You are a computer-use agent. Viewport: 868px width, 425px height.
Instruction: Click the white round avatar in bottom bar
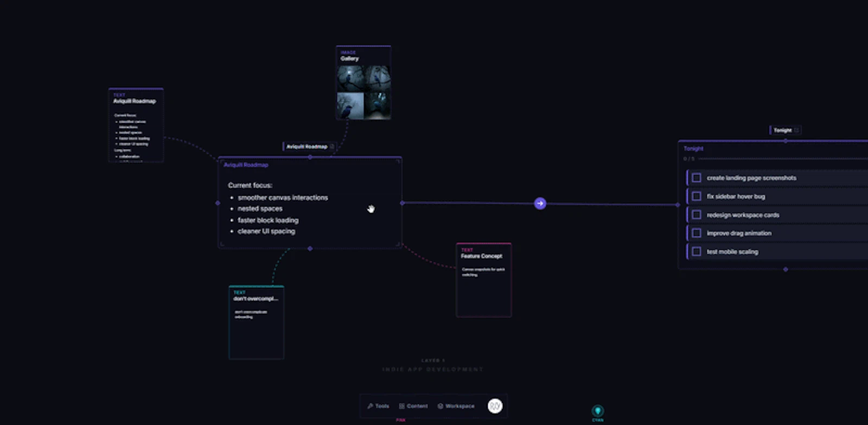(495, 406)
